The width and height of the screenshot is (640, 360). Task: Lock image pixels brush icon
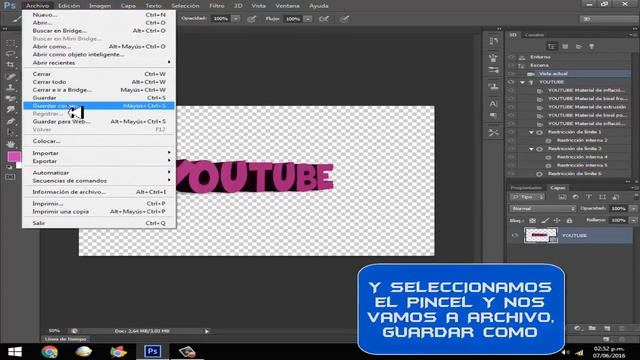(545, 220)
